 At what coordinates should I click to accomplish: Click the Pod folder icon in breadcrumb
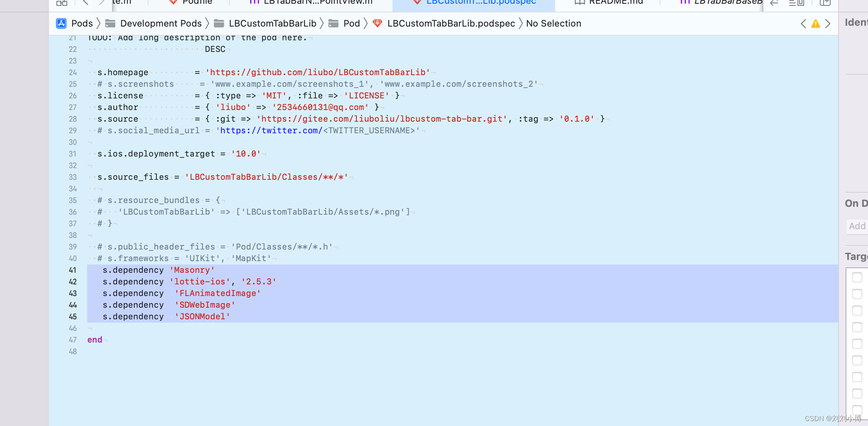tap(334, 23)
